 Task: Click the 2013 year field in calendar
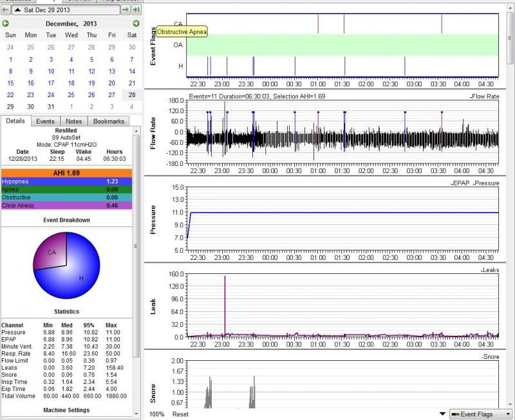(x=89, y=24)
